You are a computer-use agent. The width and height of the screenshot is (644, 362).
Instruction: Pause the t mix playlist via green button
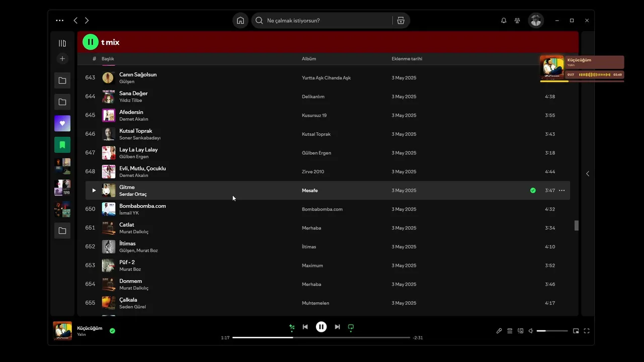[91, 42]
